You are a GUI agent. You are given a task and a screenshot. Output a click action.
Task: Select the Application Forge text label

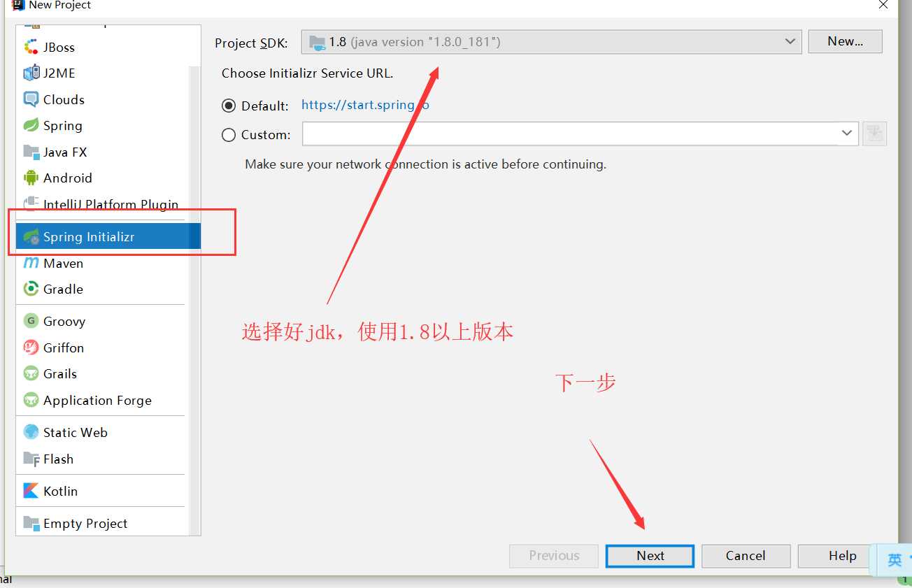click(97, 401)
